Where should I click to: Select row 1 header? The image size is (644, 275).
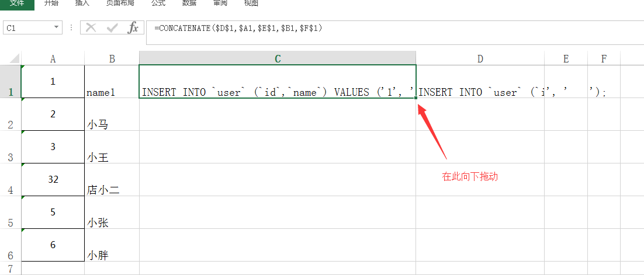tap(11, 82)
